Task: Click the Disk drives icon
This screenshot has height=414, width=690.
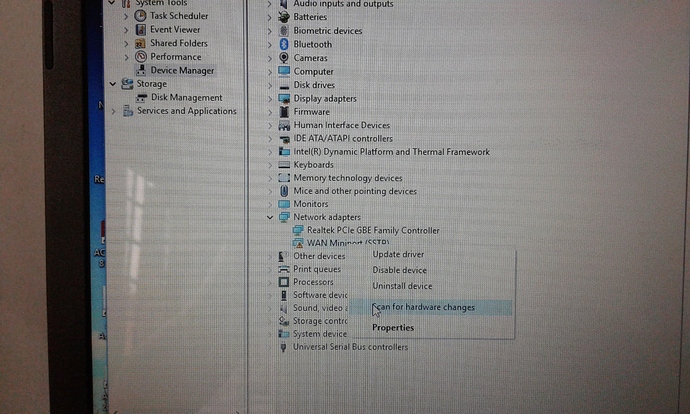Action: (284, 86)
